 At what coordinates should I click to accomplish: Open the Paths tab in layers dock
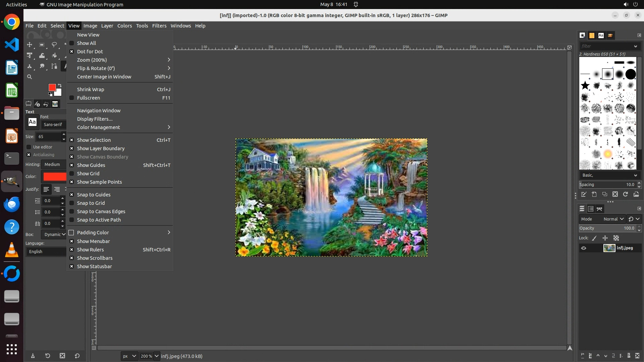point(599,209)
